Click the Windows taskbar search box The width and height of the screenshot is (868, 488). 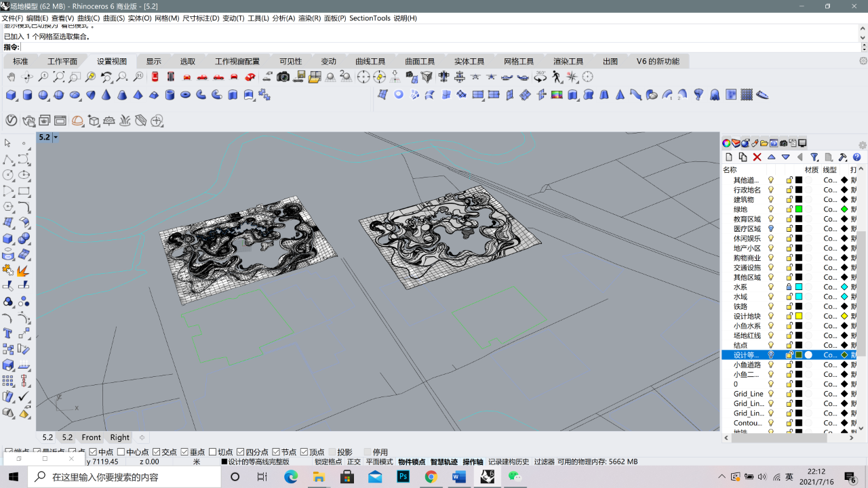tap(124, 476)
